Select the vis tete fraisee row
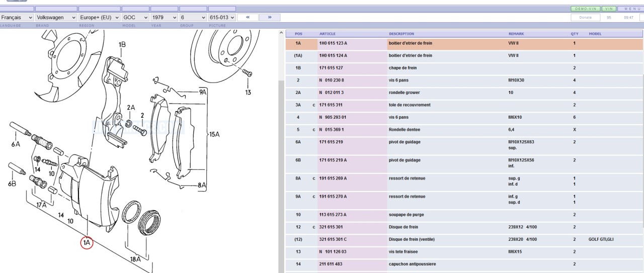Image resolution: width=644 pixels, height=273 pixels. click(464, 251)
